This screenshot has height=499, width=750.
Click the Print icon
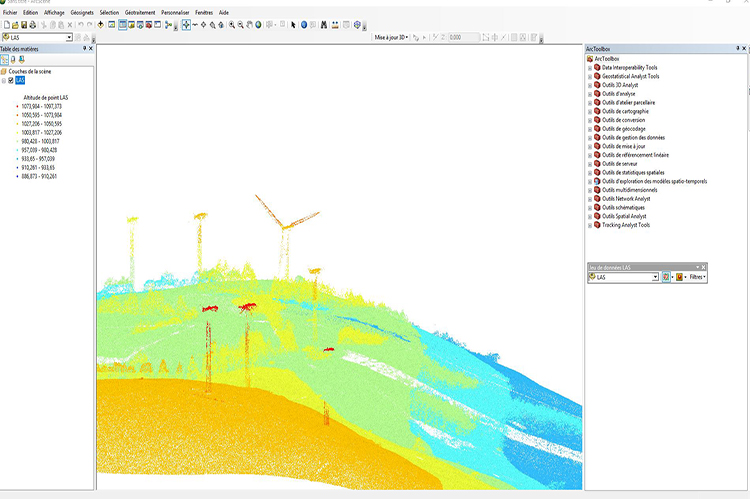tap(33, 24)
